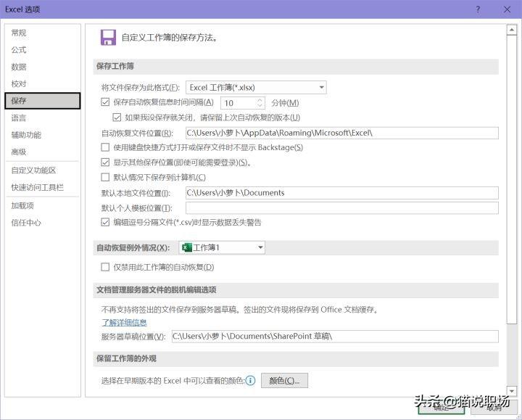Click the scrollbar up arrow

(511, 30)
